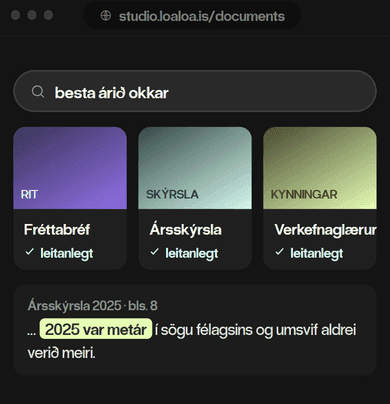Open the green SKÝRSLA thumbnail
The image size is (390, 404).
click(x=195, y=168)
